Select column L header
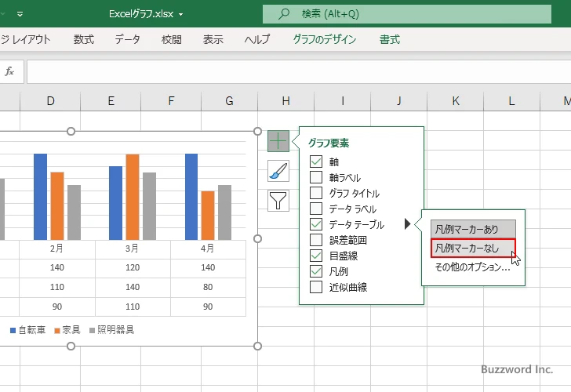This screenshot has height=392, width=571. [x=511, y=101]
